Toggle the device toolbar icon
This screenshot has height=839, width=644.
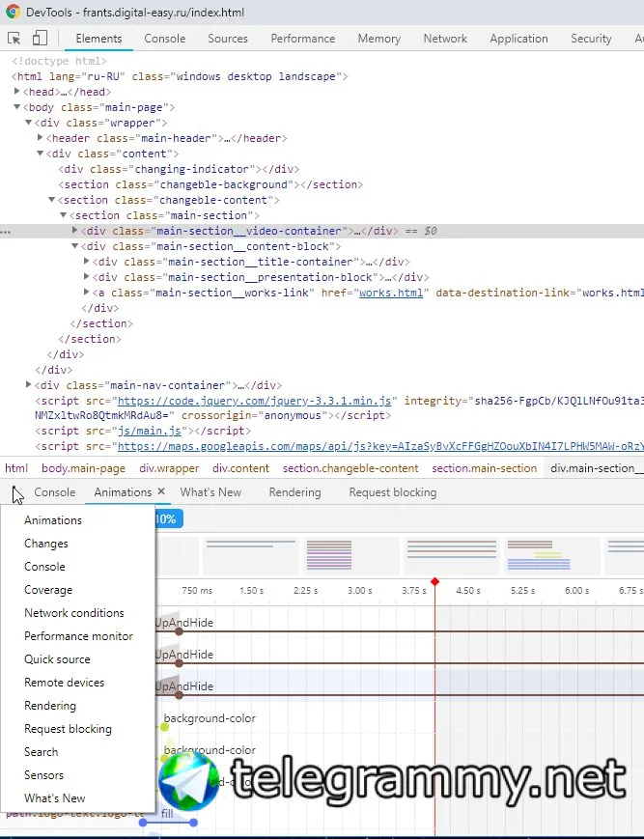coord(41,38)
